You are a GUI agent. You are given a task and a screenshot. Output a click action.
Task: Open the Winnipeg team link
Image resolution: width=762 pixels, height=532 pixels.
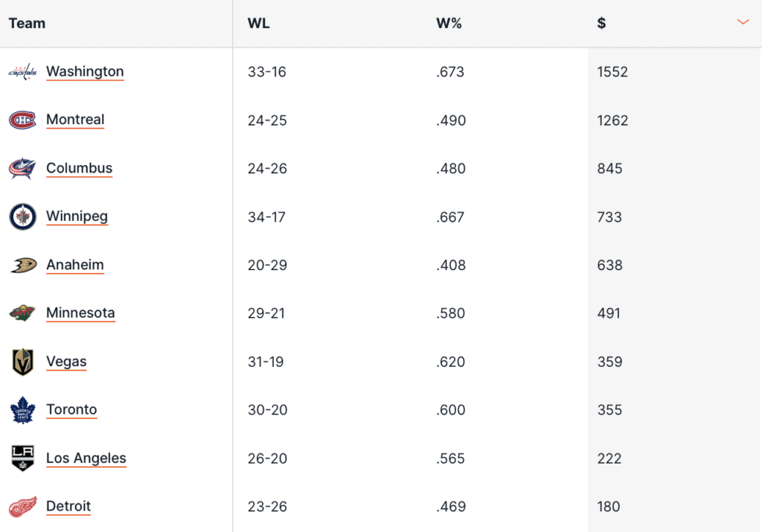(77, 217)
